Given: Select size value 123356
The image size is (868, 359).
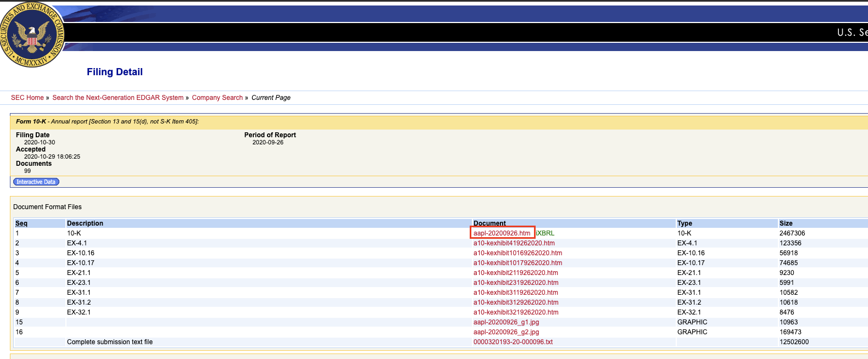Looking at the screenshot, I should pos(791,243).
